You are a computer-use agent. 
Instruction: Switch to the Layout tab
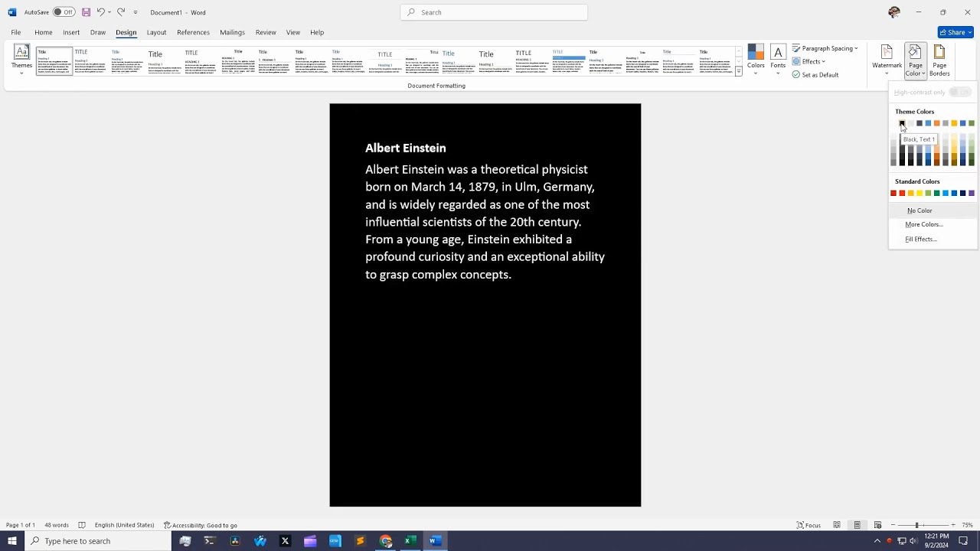point(156,32)
